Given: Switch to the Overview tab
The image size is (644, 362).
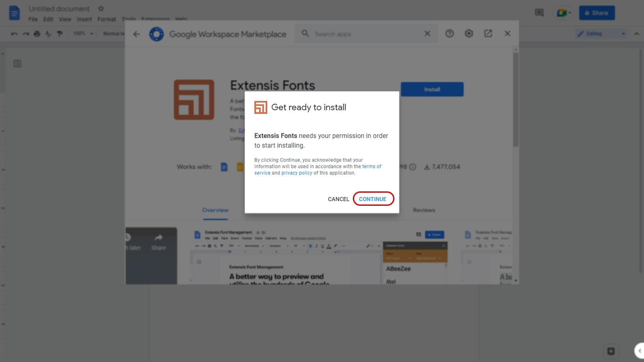Looking at the screenshot, I should [x=215, y=210].
